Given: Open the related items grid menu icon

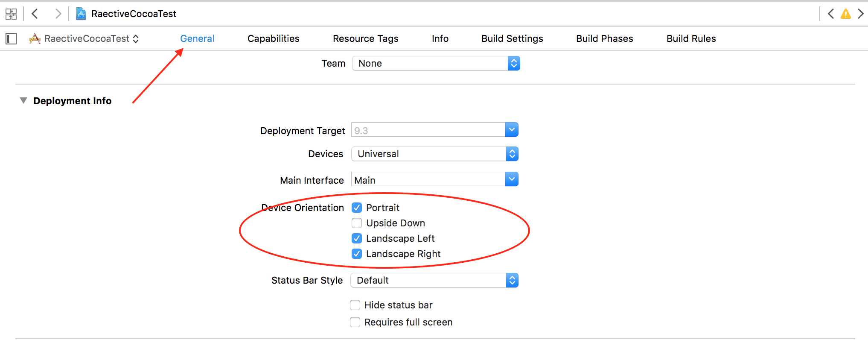Looking at the screenshot, I should [11, 14].
